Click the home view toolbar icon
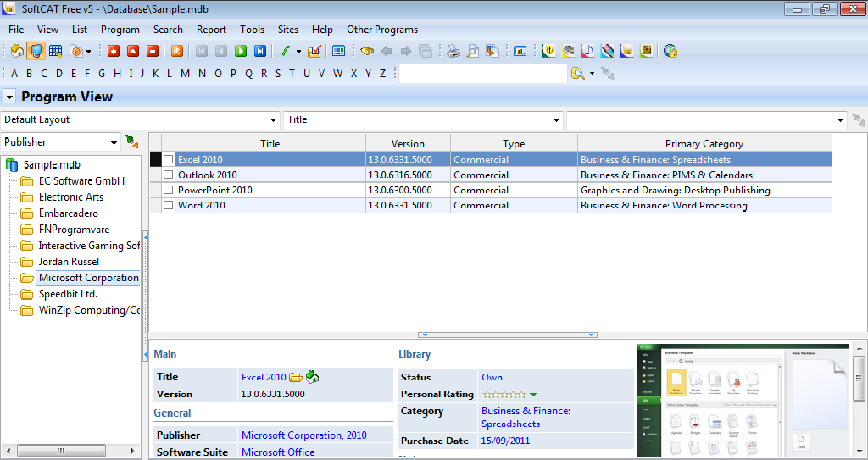Screen dimensions: 868x460 click(17, 51)
